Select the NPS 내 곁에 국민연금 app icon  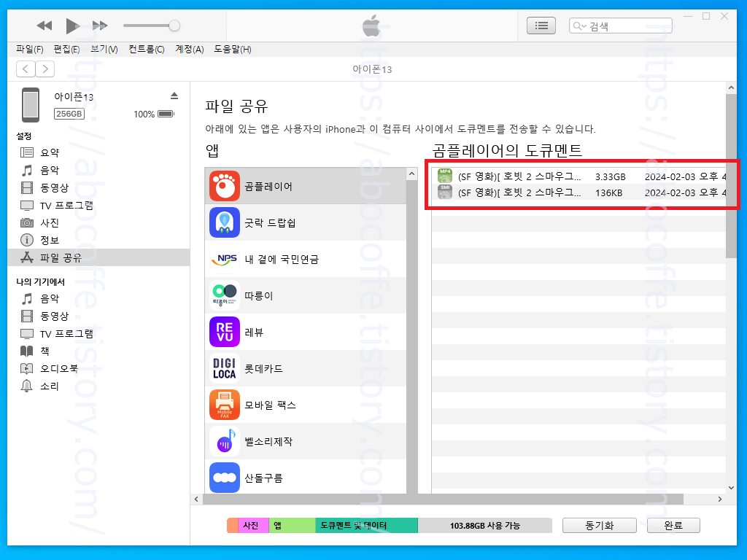pos(225,259)
